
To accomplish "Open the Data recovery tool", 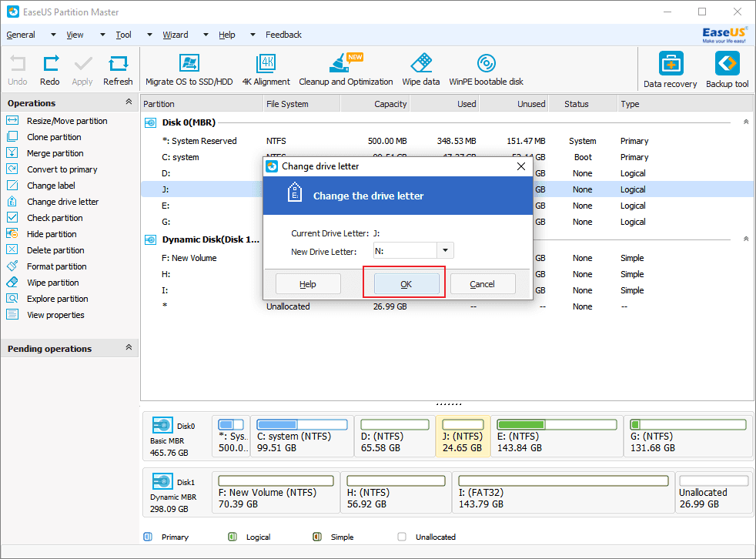I will (x=671, y=70).
